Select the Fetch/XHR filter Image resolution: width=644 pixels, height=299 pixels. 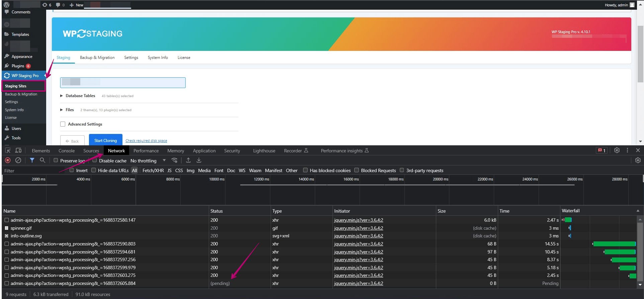point(153,170)
